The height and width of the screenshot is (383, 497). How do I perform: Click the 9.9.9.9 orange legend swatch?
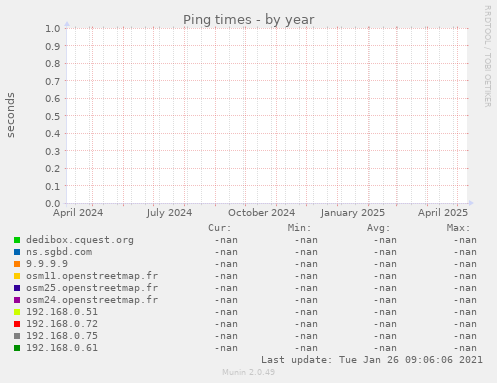(x=17, y=264)
